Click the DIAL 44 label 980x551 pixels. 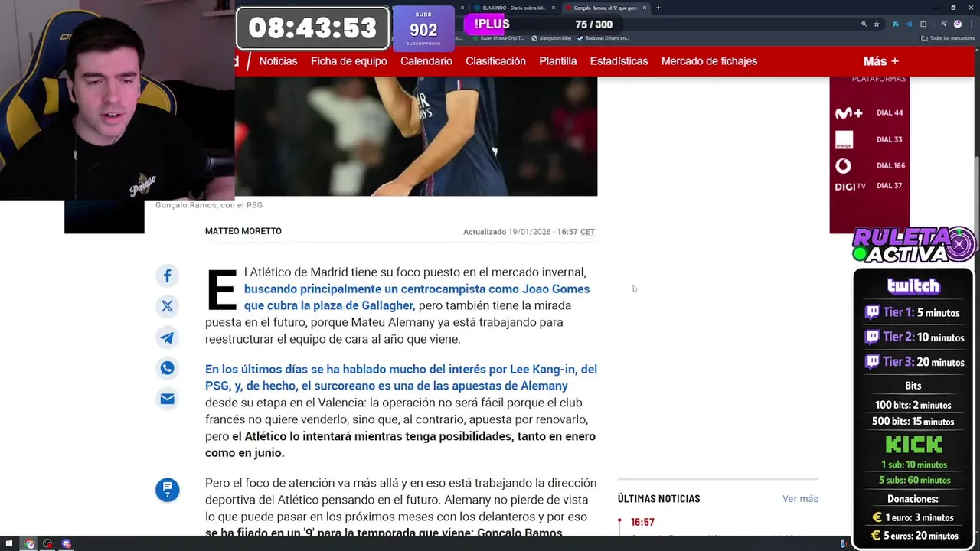tap(890, 113)
